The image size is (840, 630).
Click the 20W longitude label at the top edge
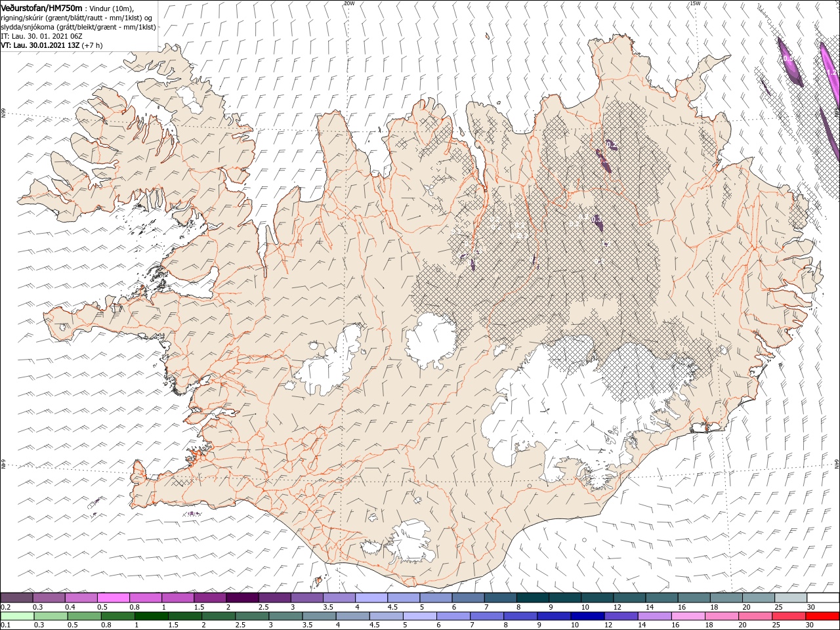coord(349,3)
